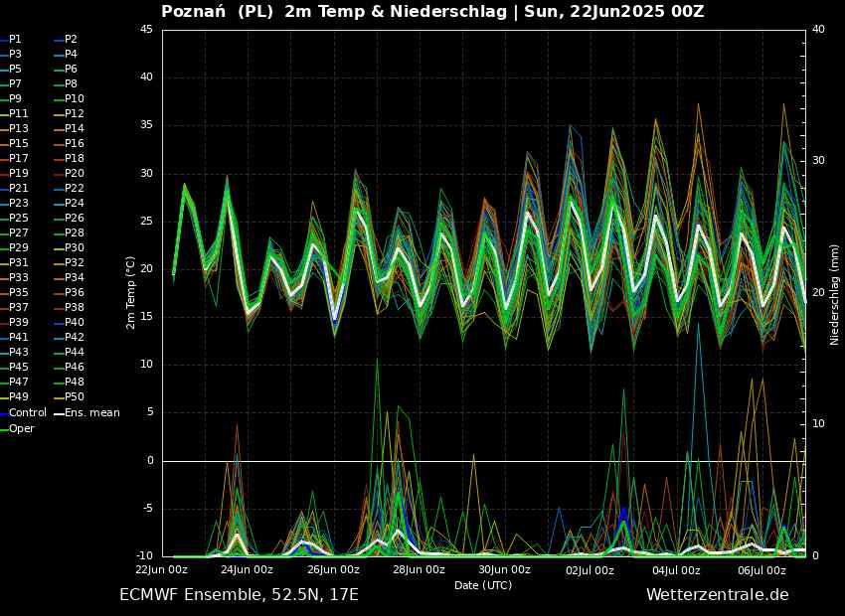The width and height of the screenshot is (845, 616).
Task: Pick the "-5" temperature tick label
Action: [x=147, y=509]
